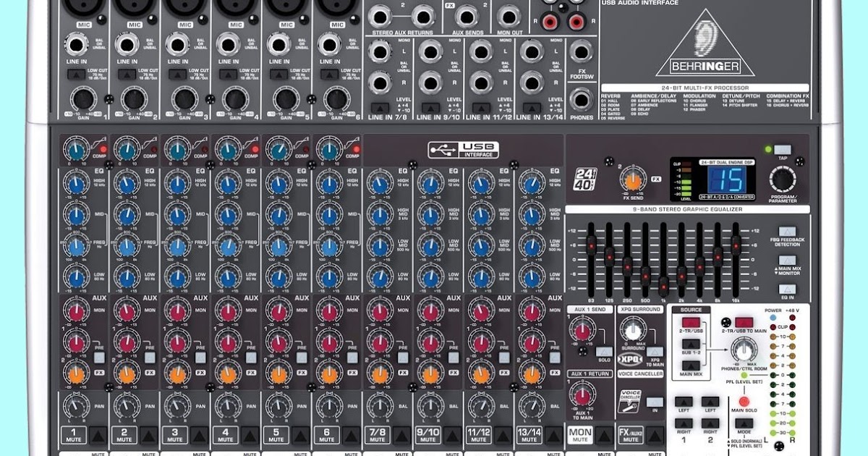Viewport: 868px width, 456px height.
Task: Select 2-TR/USB source button
Action: [x=690, y=322]
